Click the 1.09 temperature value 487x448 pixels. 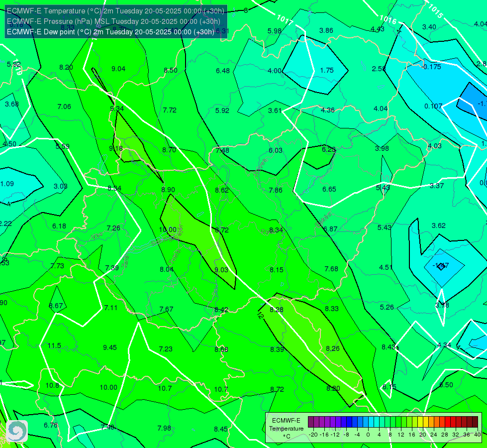click(x=7, y=184)
